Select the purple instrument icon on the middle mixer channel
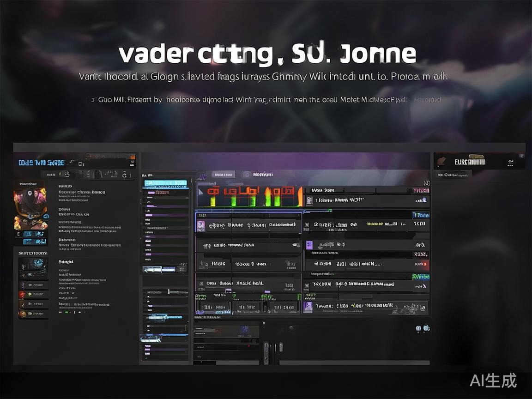The image size is (532, 399). tap(310, 244)
